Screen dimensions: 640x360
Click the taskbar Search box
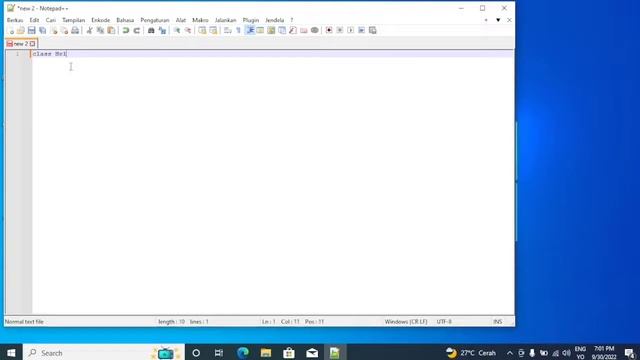coord(104,353)
